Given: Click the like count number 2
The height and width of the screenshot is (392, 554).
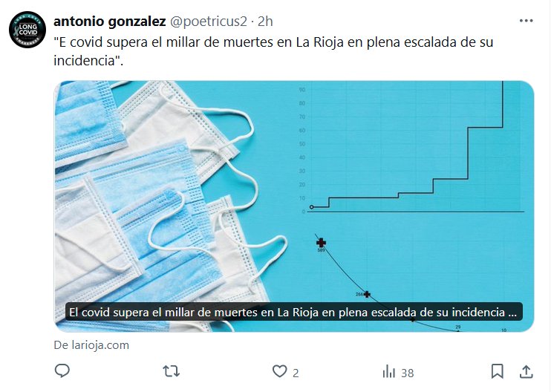Looking at the screenshot, I should pyautogui.click(x=296, y=373).
